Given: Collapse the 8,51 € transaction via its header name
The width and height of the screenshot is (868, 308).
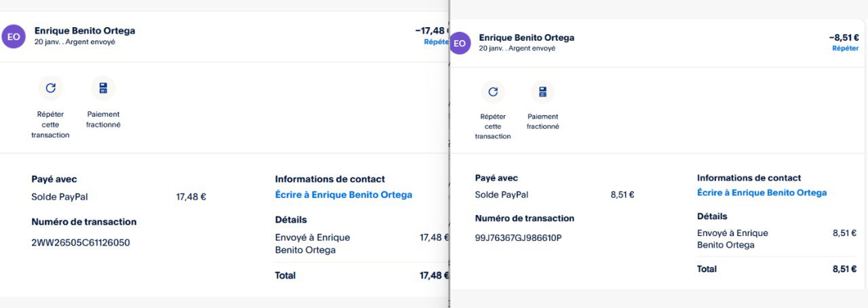Looking at the screenshot, I should pos(526,37).
